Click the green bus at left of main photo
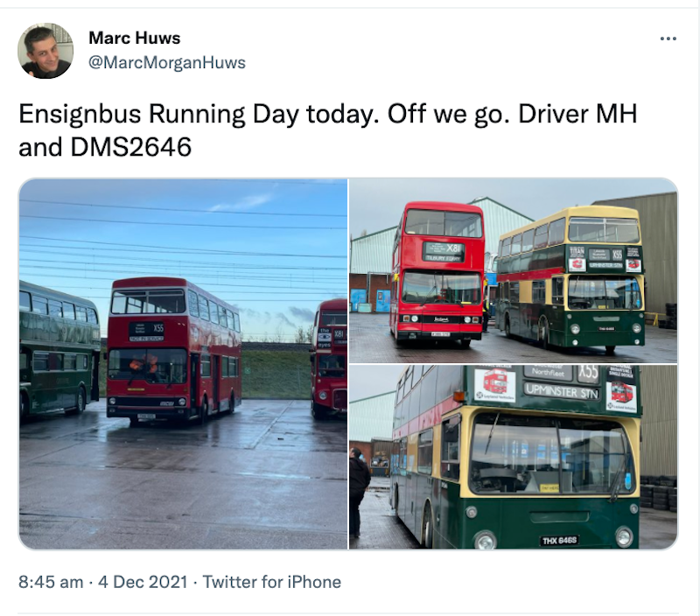Screen dimensions: 700x616 click(59, 348)
